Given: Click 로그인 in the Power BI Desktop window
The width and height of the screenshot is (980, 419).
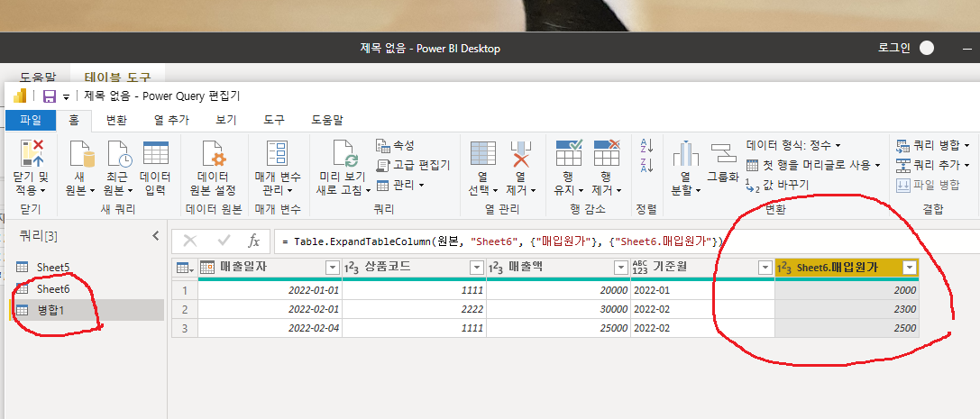Looking at the screenshot, I should pos(893,48).
